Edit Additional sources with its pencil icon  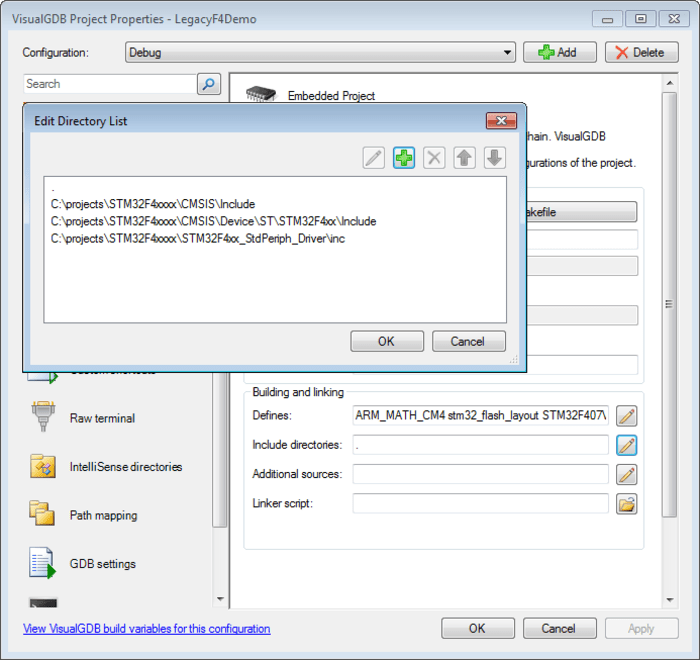[x=626, y=474]
